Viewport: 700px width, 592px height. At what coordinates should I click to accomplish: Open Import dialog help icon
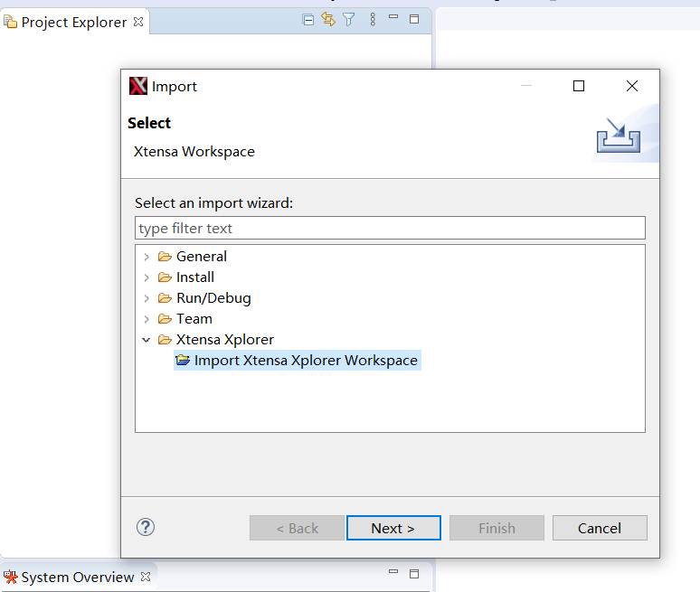coord(146,527)
